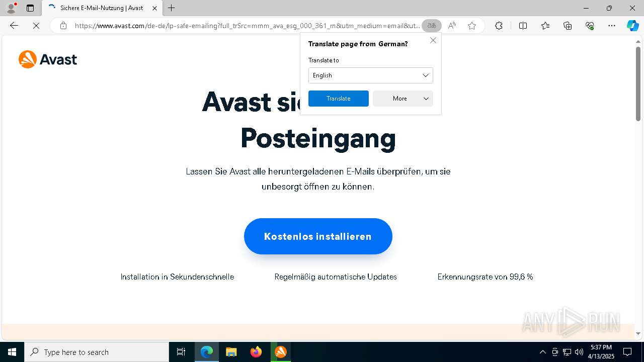644x362 pixels.
Task: Stop loading the page
Action: [36, 26]
